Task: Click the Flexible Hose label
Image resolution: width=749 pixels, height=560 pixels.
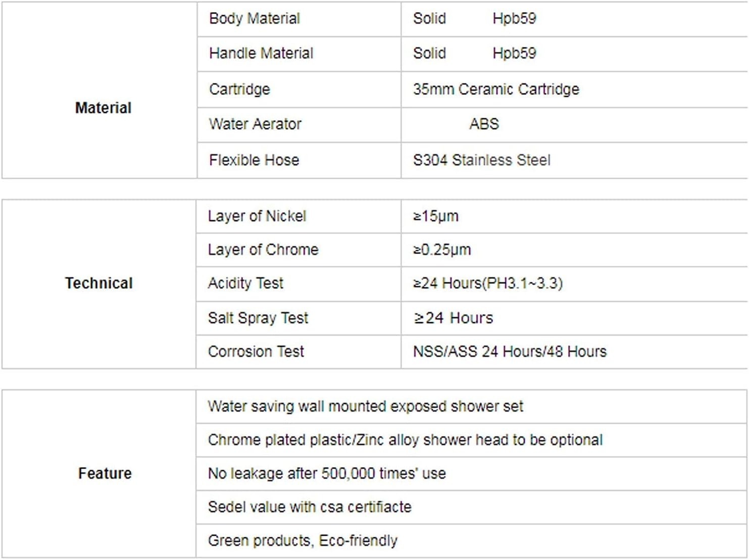Action: point(254,160)
